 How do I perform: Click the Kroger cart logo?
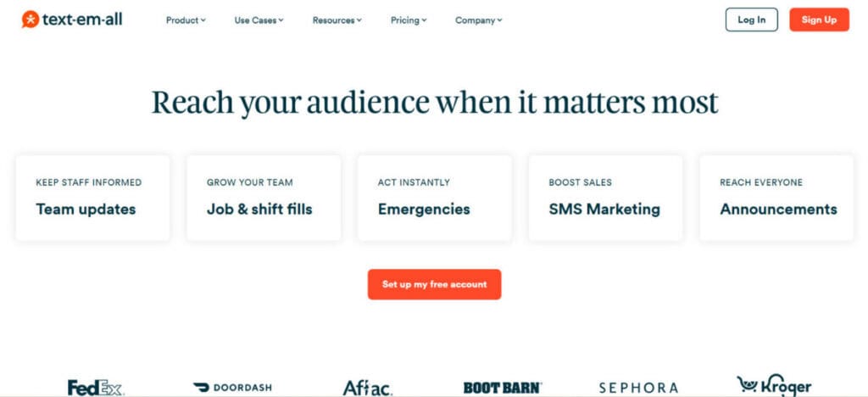(774, 385)
